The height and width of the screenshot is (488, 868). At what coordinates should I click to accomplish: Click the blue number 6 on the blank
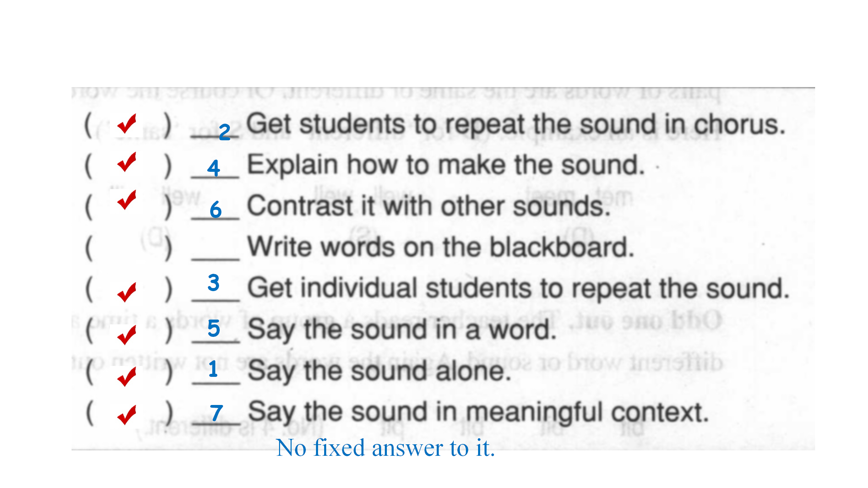coord(216,209)
